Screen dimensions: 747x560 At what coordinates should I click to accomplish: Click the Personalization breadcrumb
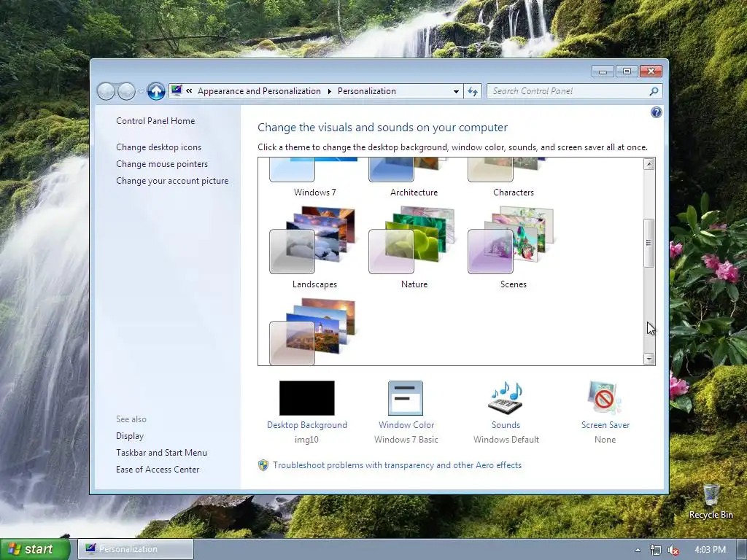click(367, 91)
